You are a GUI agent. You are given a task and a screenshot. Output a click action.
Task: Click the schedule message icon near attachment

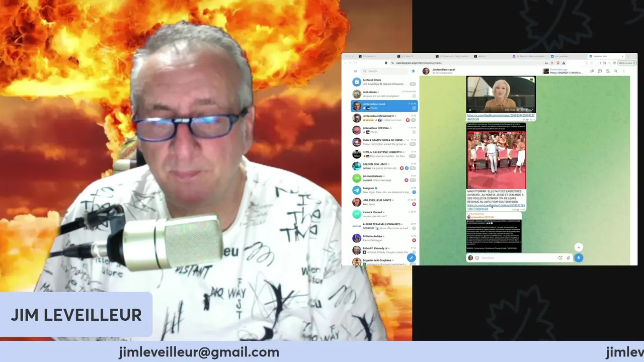tap(560, 258)
